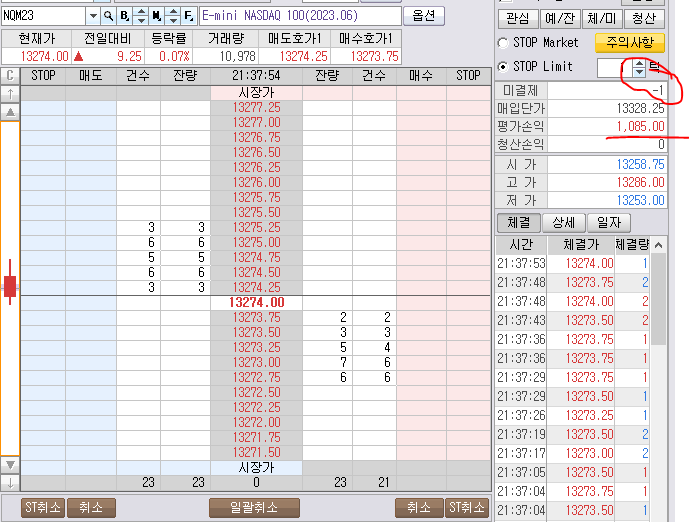Click red up-triangle next to 9.25 change
The image size is (689, 522).
click(x=79, y=56)
